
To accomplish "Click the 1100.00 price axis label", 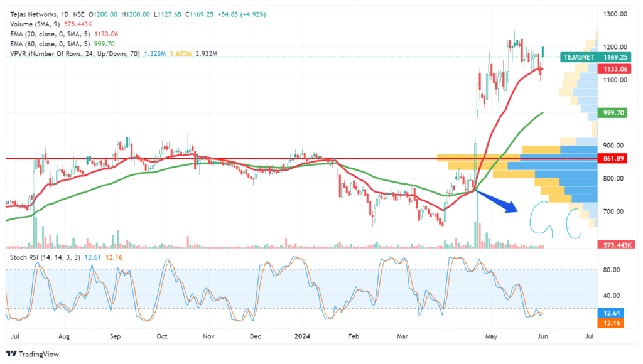I will coord(615,80).
